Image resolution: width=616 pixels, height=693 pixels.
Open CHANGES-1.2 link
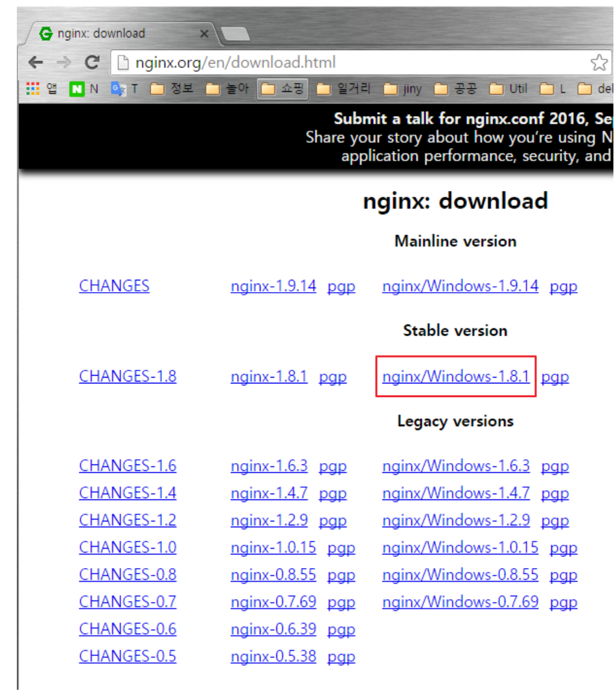128,521
